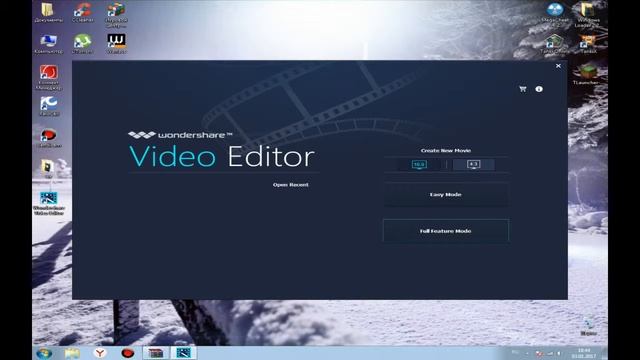Image resolution: width=640 pixels, height=360 pixels.
Task: Open the green uTorrent desktop shortcut
Action: point(83,44)
